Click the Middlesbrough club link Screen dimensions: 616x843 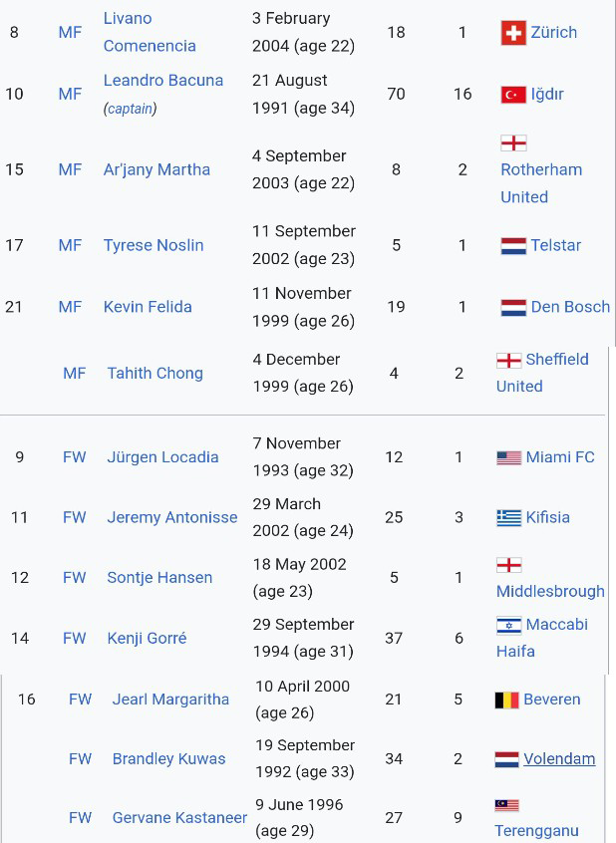[550, 591]
